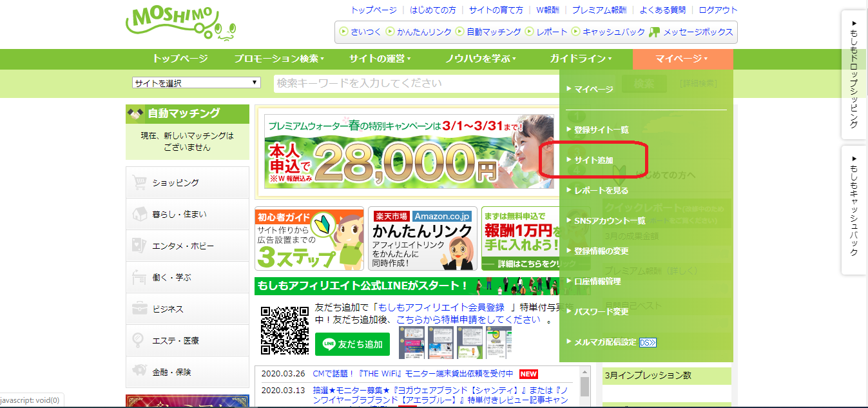Image resolution: width=868 pixels, height=408 pixels.
Task: Open the 抽選★モニター募集 news item
Action: tap(441, 395)
